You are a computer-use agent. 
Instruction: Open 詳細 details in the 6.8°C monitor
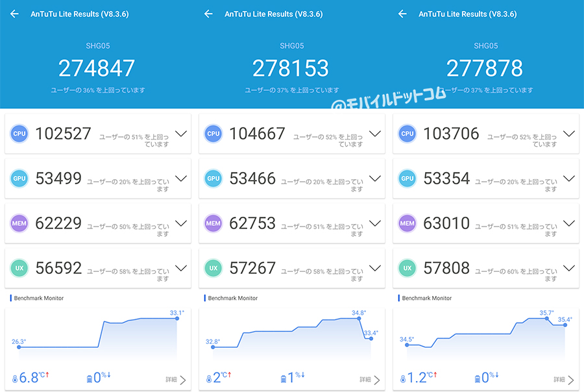coord(176,380)
